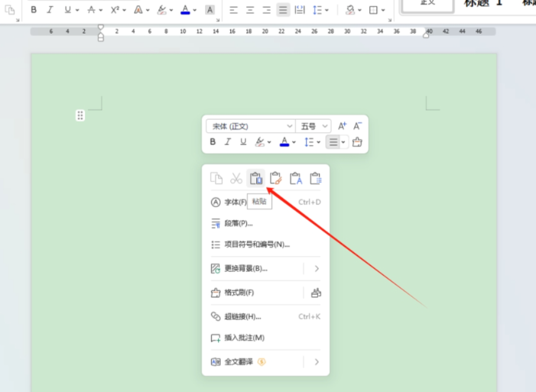
Task: Toggle Bold in the floating mini toolbar
Action: [x=213, y=142]
